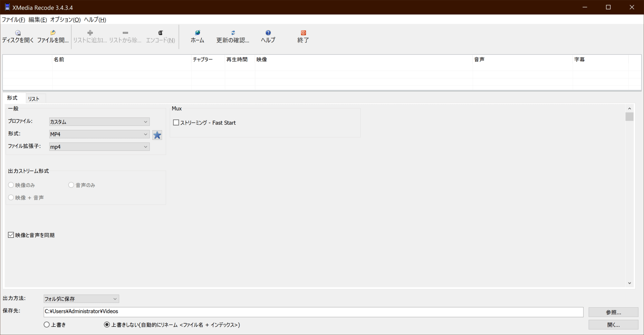Open the ファイル拡張子 dropdown showing mp4
The width and height of the screenshot is (644, 335).
pyautogui.click(x=99, y=147)
